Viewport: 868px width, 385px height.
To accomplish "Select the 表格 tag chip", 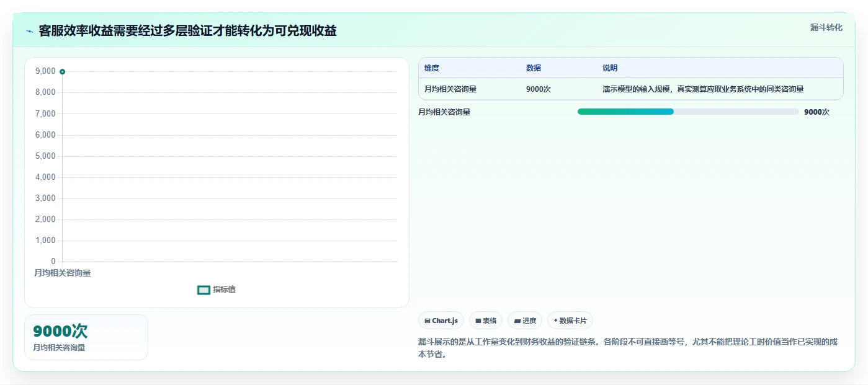I will point(486,321).
